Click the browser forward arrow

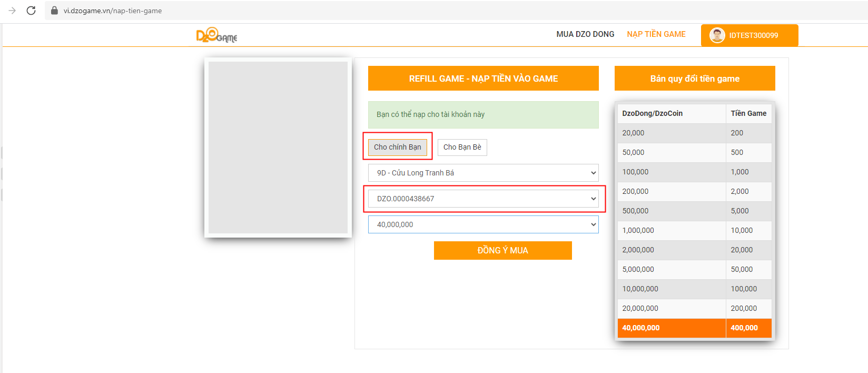coord(12,11)
